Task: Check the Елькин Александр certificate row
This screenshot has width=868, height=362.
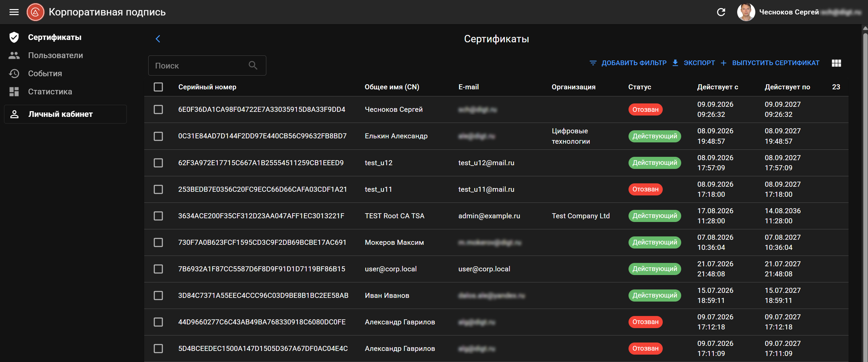Action: [x=158, y=136]
